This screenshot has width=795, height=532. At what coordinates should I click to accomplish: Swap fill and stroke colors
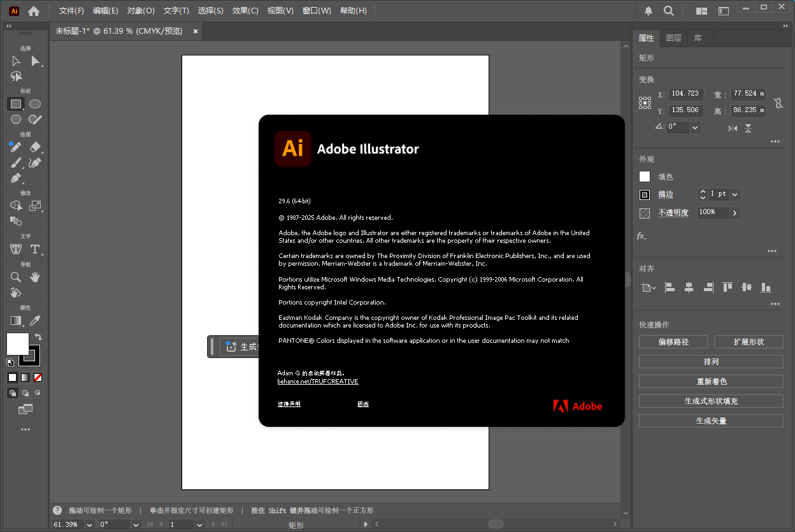(x=38, y=336)
